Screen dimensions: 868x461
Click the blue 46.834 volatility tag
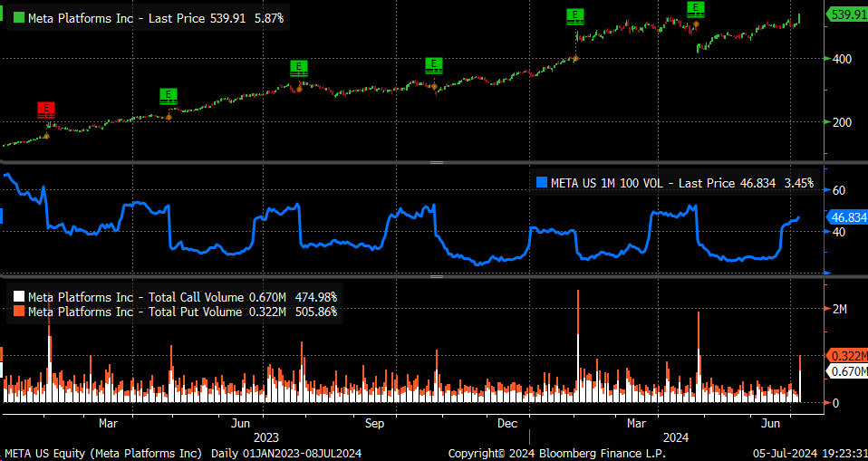tap(846, 218)
